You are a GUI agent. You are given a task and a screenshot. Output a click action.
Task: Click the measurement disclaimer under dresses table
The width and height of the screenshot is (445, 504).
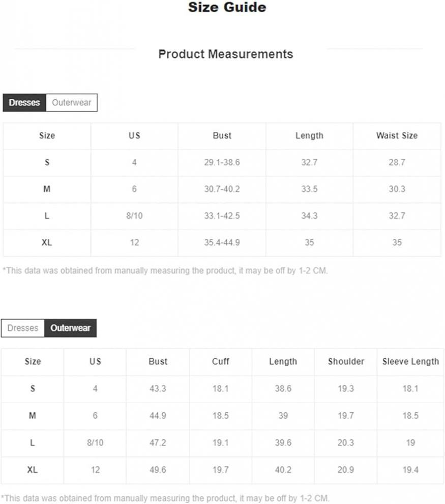pyautogui.click(x=165, y=271)
